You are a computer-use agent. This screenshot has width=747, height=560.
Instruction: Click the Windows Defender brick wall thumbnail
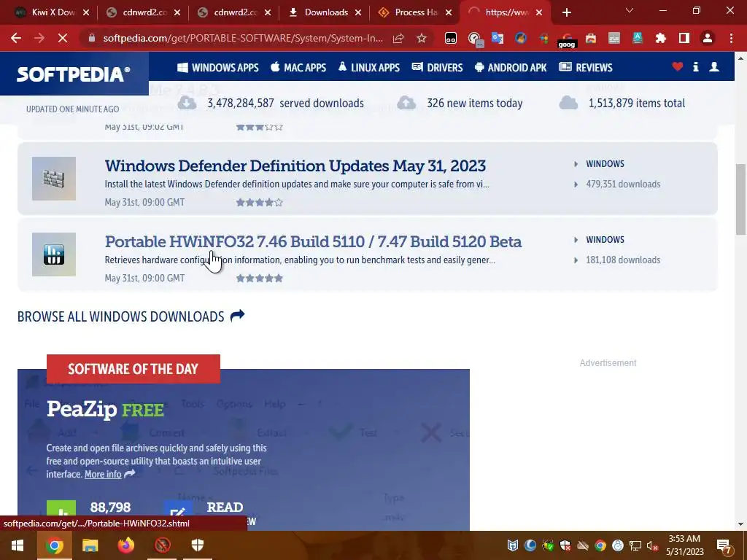54,179
